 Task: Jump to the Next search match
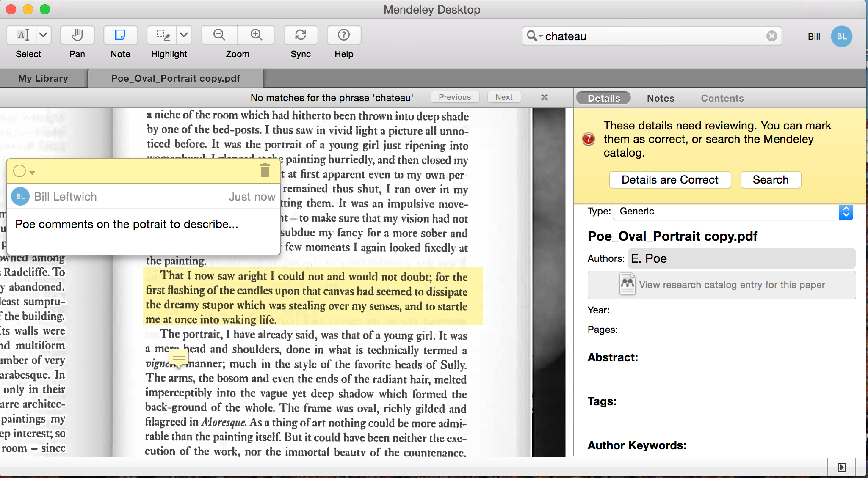[504, 97]
